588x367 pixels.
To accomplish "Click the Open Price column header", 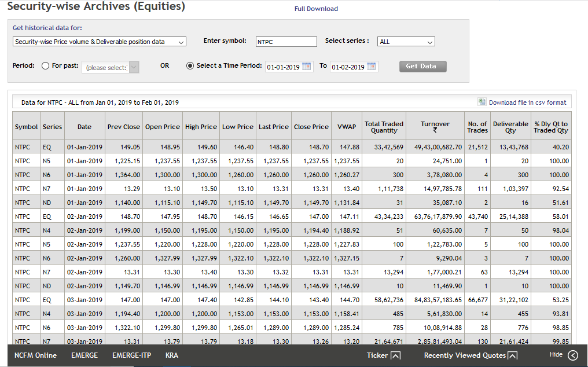I will tap(163, 127).
